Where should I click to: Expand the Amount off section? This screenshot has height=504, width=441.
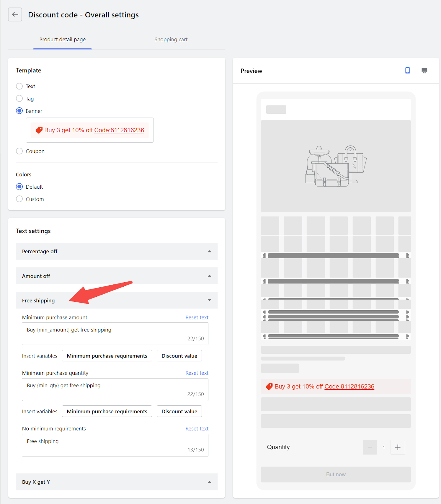117,276
